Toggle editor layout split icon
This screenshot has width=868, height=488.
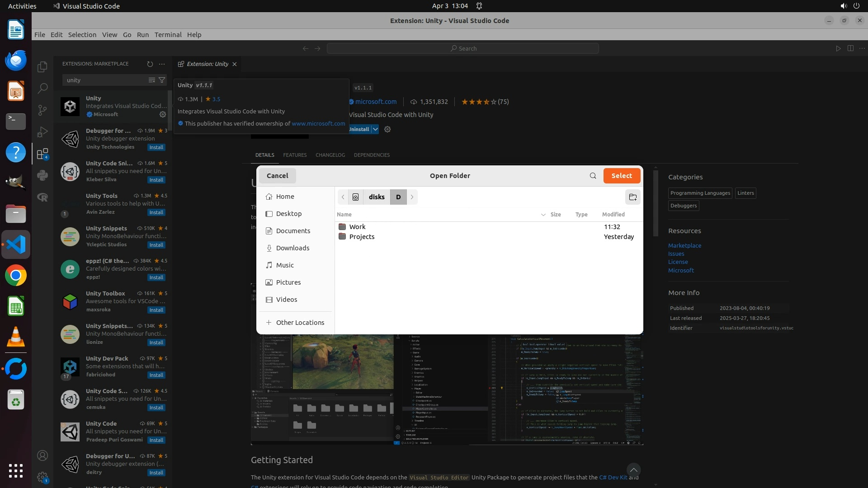pyautogui.click(x=850, y=48)
